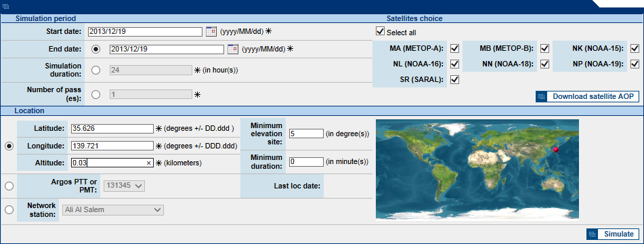Uncheck the NL (NOAA-16) satellite
This screenshot has height=244, width=644.
tap(454, 64)
